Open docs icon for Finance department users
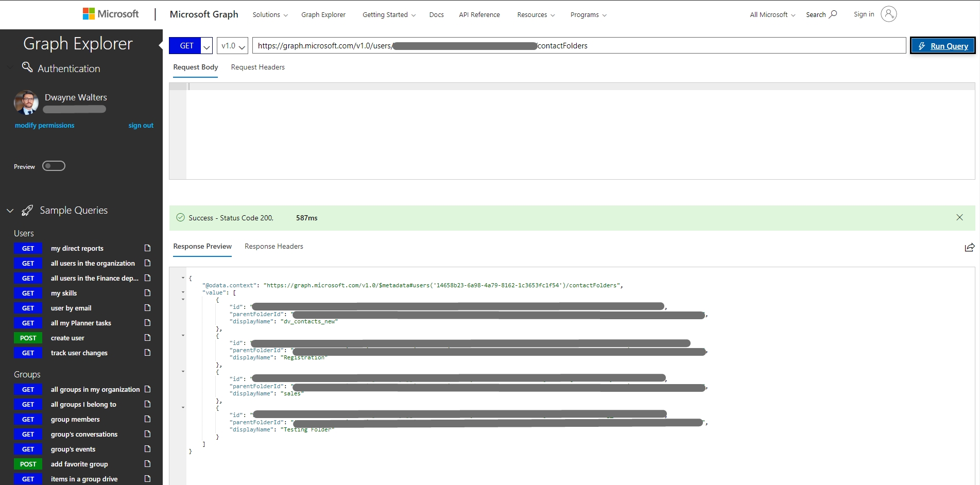 click(147, 278)
